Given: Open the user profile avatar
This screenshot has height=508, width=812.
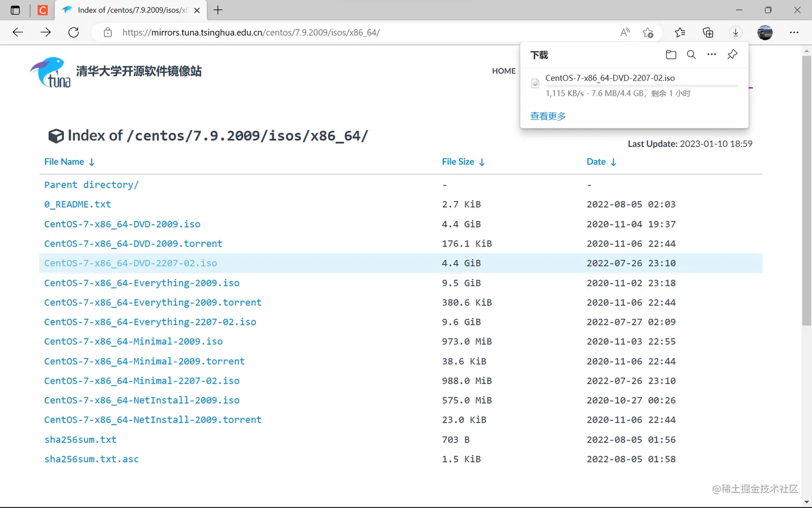Looking at the screenshot, I should tap(765, 32).
